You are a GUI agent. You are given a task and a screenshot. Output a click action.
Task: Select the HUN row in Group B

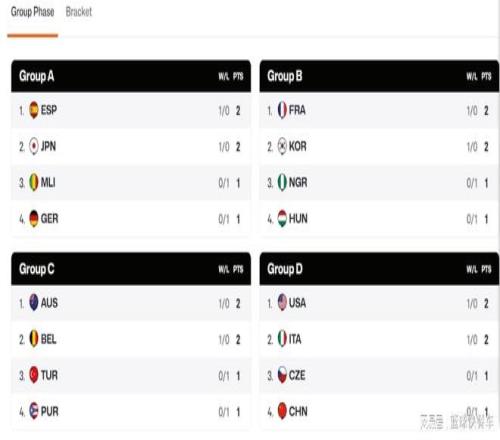pos(379,219)
